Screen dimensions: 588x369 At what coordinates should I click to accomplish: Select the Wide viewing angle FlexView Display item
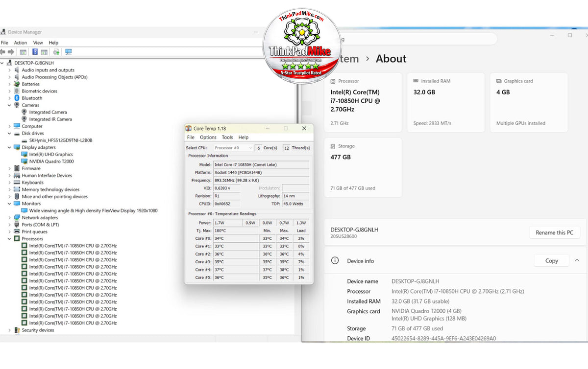(93, 211)
